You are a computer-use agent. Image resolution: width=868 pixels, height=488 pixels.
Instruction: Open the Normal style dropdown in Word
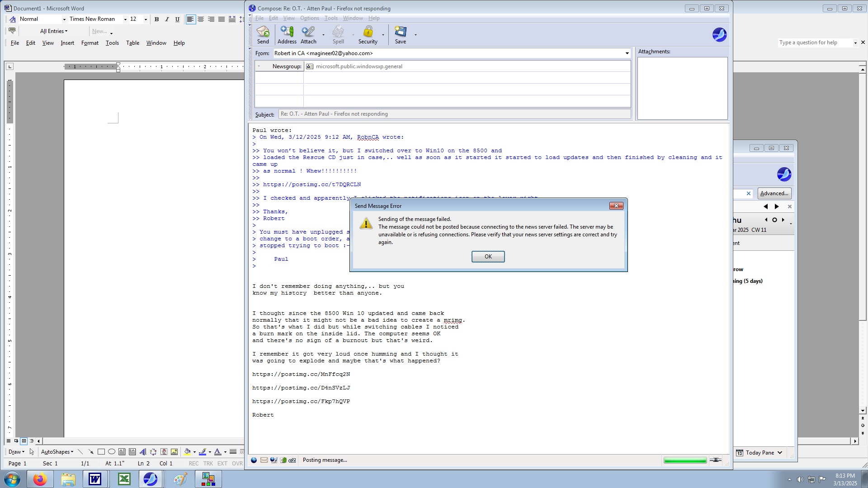[x=64, y=19]
